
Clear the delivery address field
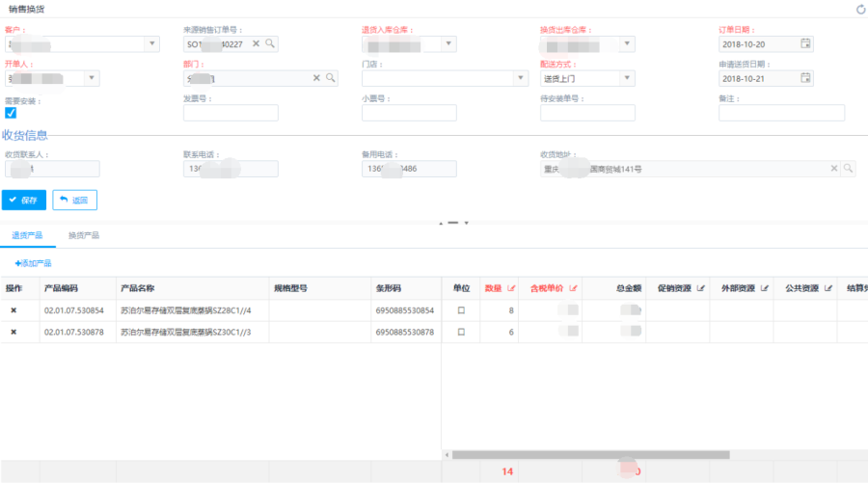point(835,169)
